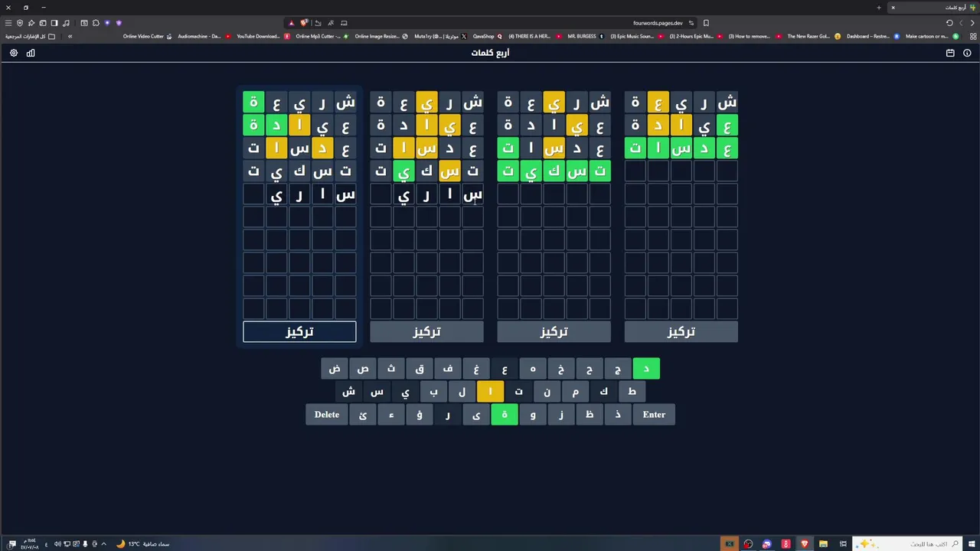Click the green ة key on keyboard

(x=505, y=415)
